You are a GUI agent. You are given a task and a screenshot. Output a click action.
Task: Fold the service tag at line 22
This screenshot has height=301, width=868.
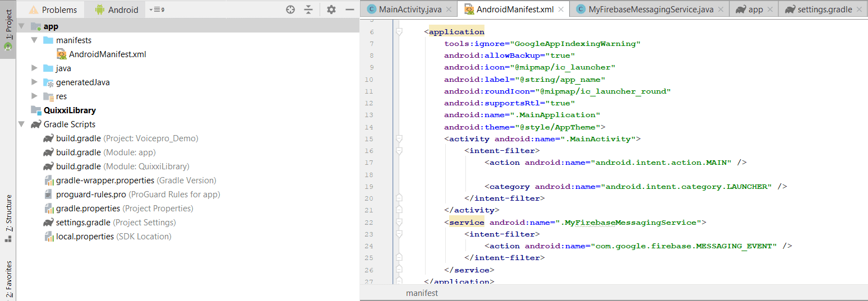[399, 223]
